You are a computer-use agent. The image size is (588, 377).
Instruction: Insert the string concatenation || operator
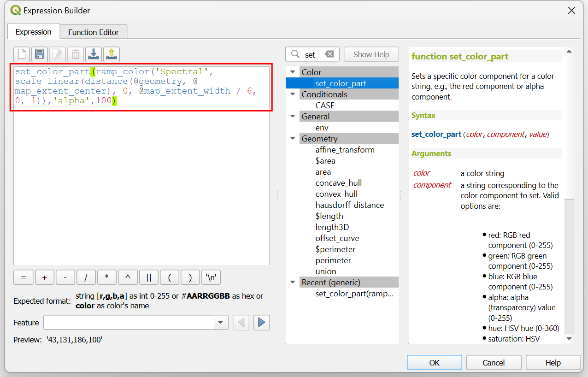tap(149, 277)
